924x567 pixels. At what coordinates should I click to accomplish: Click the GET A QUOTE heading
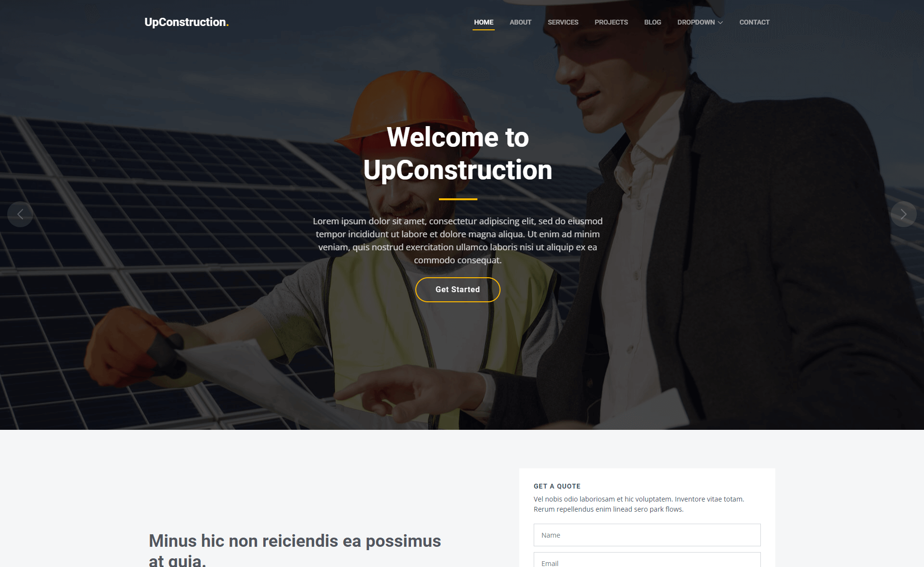(x=557, y=486)
